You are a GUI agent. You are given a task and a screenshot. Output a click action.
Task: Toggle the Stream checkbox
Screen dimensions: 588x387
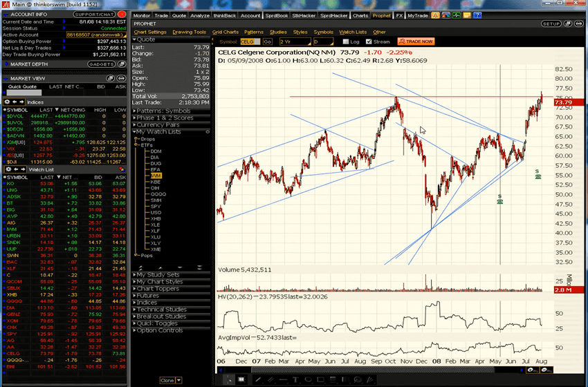[369, 41]
